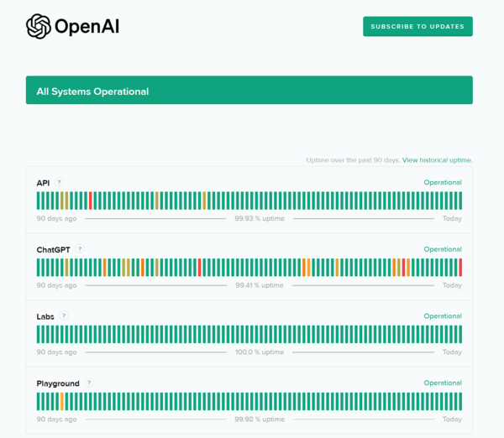This screenshot has height=438, width=504.
Task: Click the API component name
Action: point(43,183)
